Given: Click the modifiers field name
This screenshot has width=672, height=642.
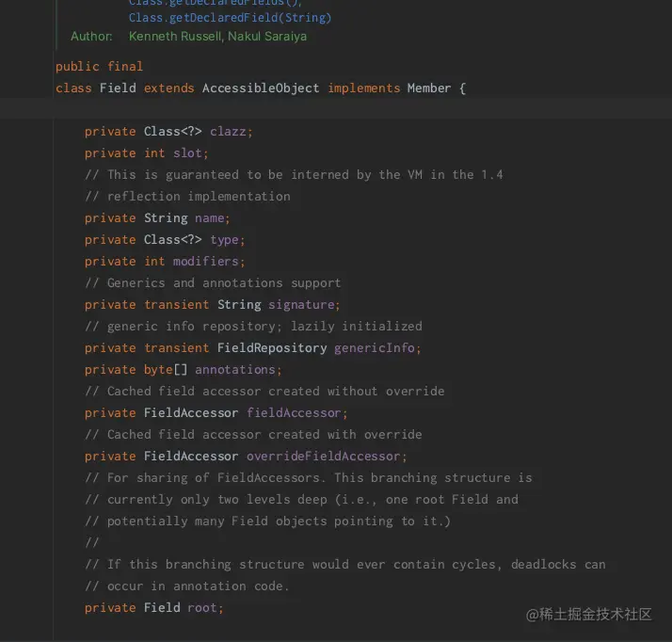Looking at the screenshot, I should [x=206, y=261].
